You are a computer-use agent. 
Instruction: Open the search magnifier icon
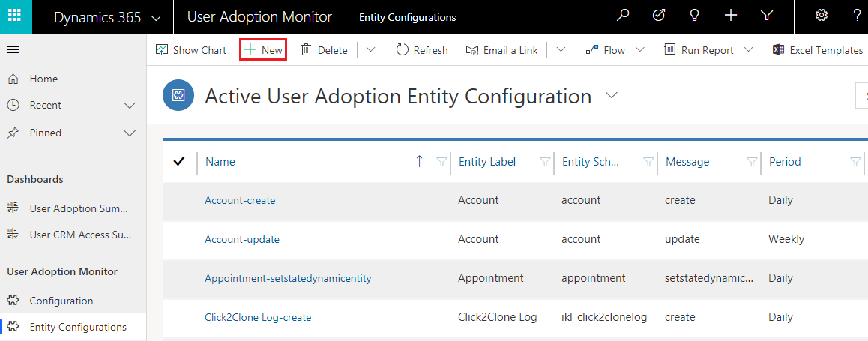(x=624, y=16)
